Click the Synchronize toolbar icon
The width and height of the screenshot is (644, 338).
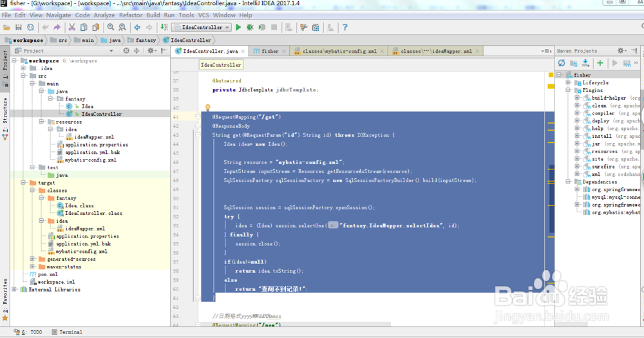30,28
